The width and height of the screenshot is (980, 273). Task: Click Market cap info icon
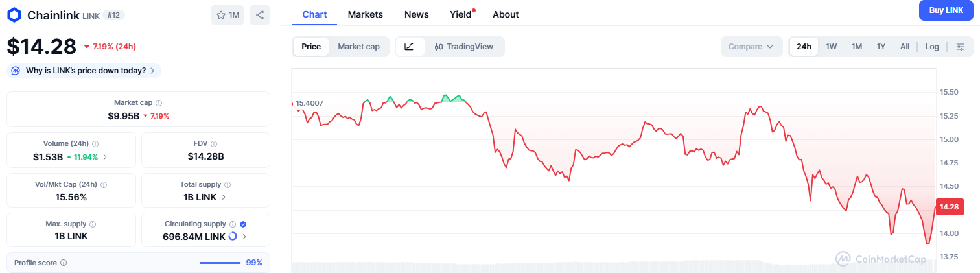point(159,103)
